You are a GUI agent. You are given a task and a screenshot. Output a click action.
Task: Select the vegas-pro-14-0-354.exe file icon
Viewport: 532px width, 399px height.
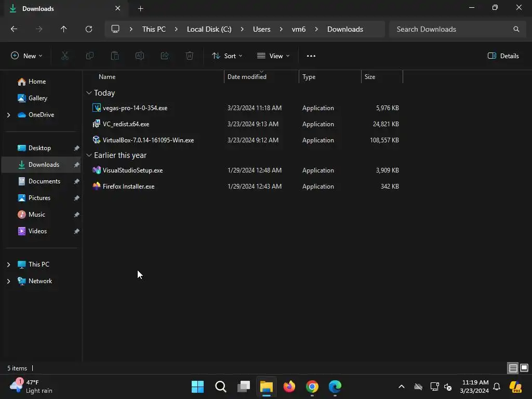point(96,108)
